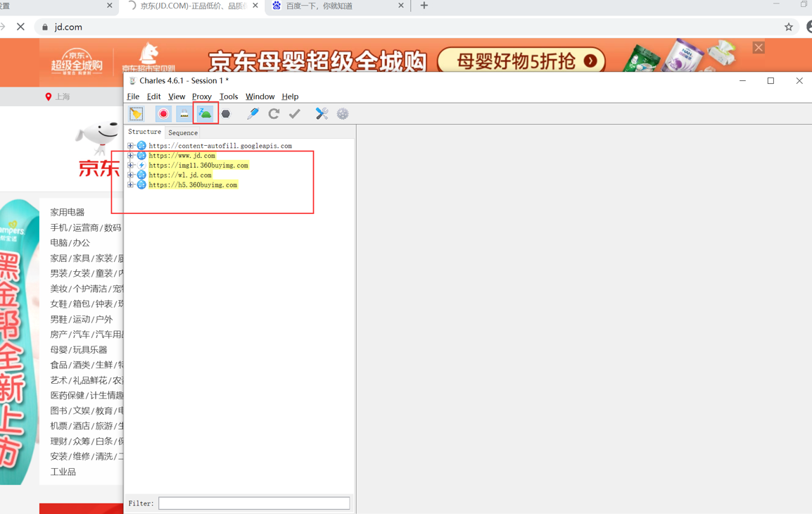The height and width of the screenshot is (514, 812).
Task: Expand the wl.jd.com tree node
Action: (x=130, y=175)
